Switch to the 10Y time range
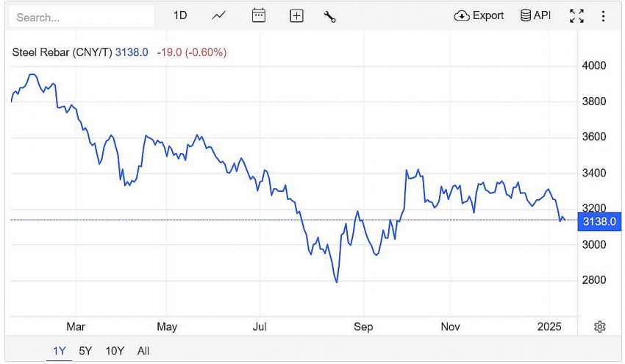Viewport: 625px width, 364px height. 114,351
